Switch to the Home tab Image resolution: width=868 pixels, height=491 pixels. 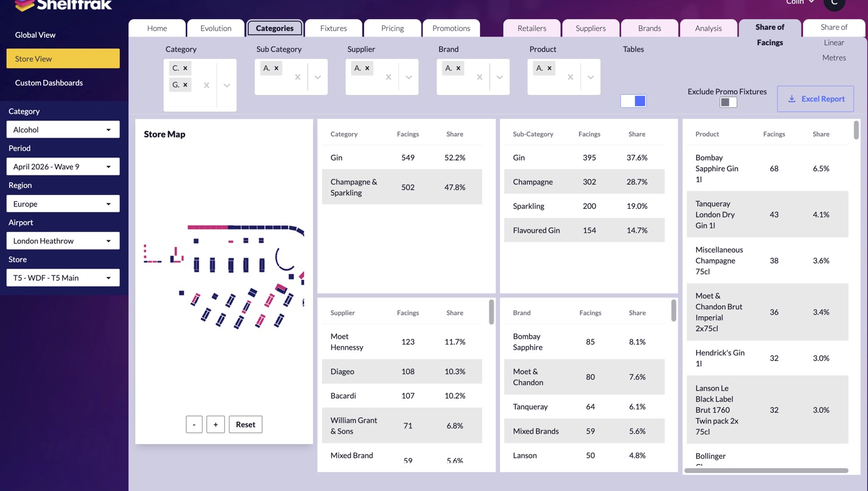(157, 28)
